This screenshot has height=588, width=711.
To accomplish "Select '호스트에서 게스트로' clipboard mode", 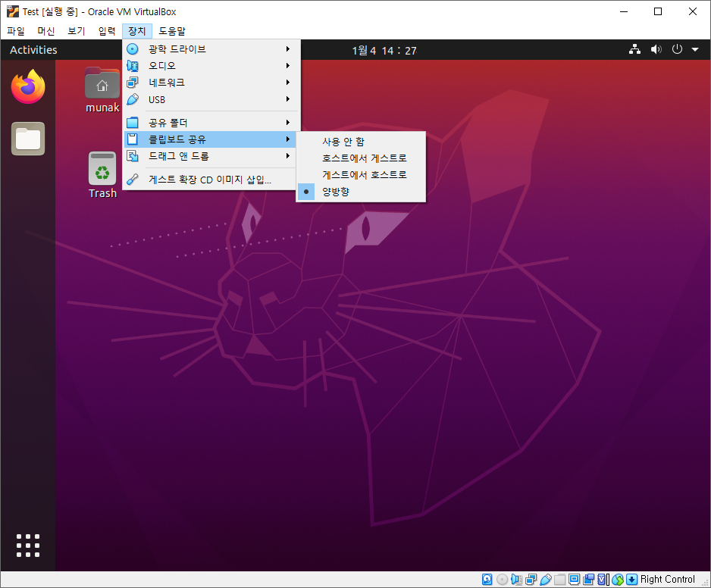I will tap(361, 158).
